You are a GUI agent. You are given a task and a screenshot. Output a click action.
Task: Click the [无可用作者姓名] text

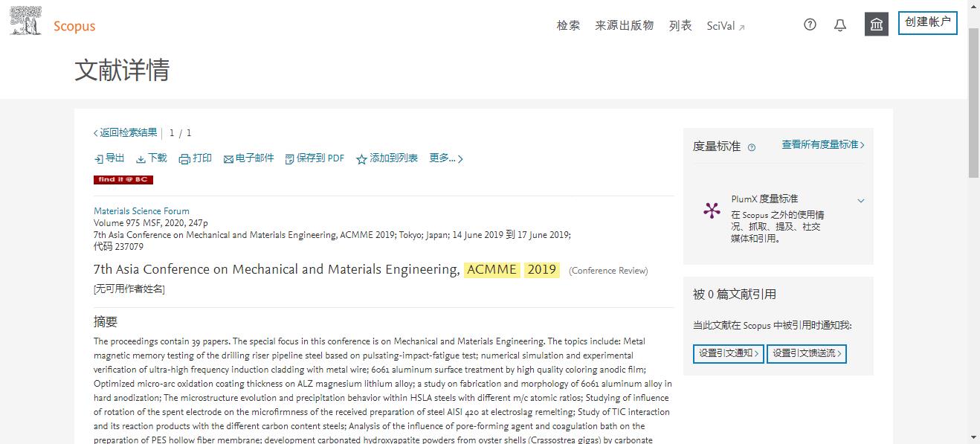(129, 289)
